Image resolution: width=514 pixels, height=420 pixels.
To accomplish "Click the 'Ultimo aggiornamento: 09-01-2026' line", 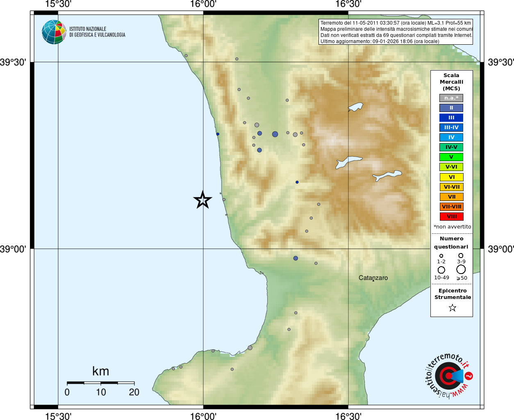I will pos(380,41).
